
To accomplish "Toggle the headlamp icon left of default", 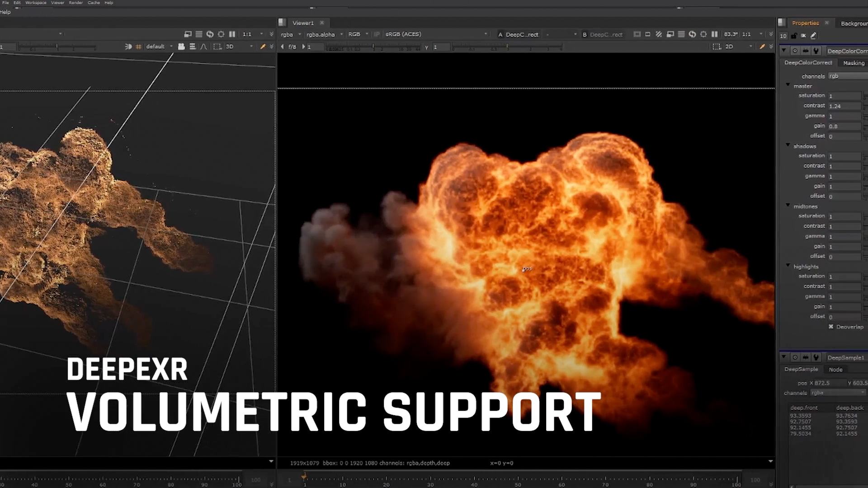I will pos(128,47).
